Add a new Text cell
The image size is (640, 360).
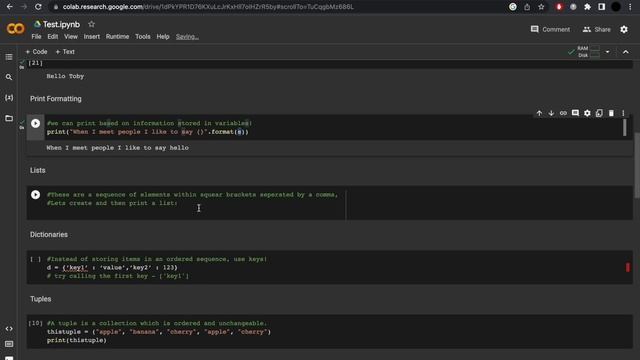[x=65, y=52]
